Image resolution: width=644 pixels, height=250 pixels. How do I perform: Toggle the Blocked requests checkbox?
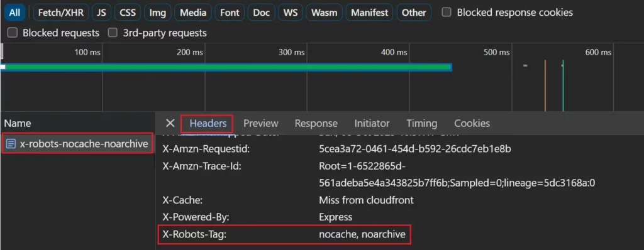tap(13, 33)
